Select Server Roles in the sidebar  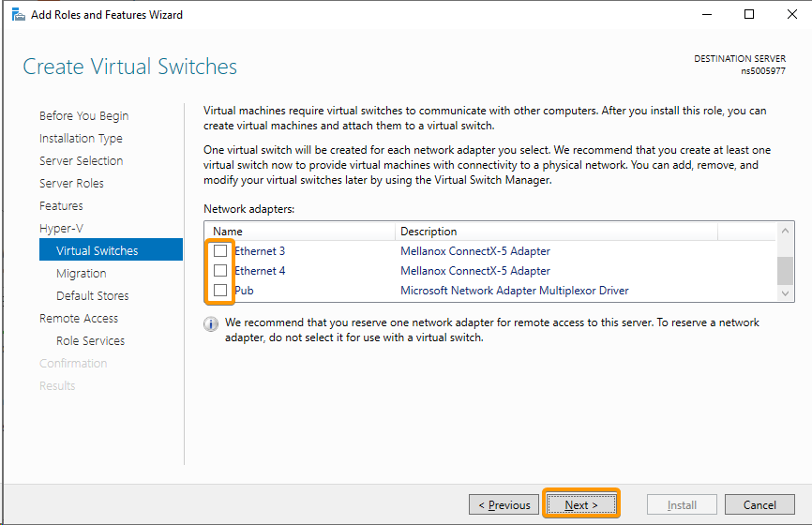point(71,184)
